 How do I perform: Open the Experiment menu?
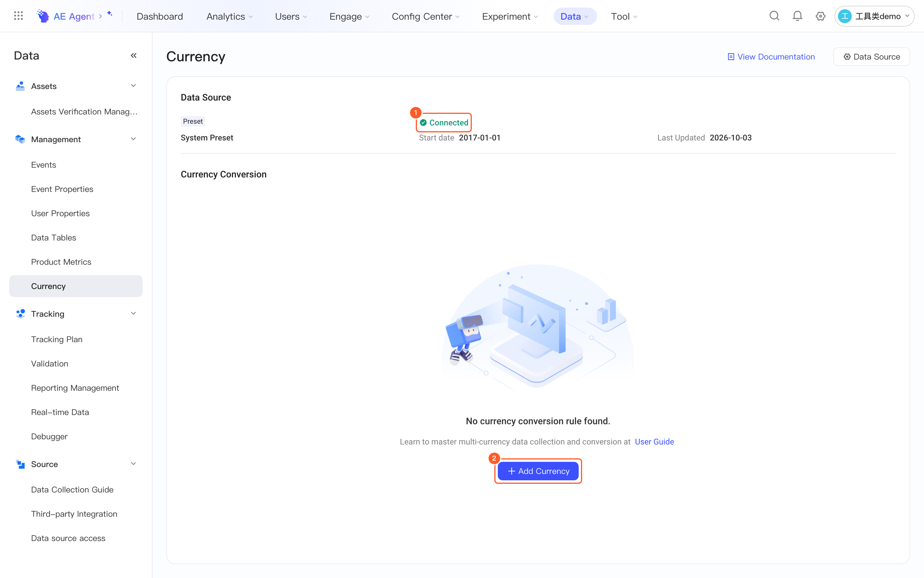510,16
